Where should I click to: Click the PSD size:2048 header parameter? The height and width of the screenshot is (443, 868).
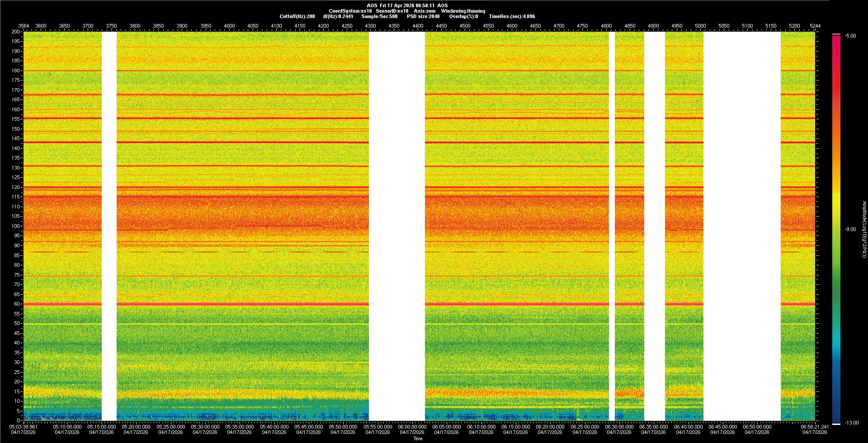pyautogui.click(x=423, y=16)
